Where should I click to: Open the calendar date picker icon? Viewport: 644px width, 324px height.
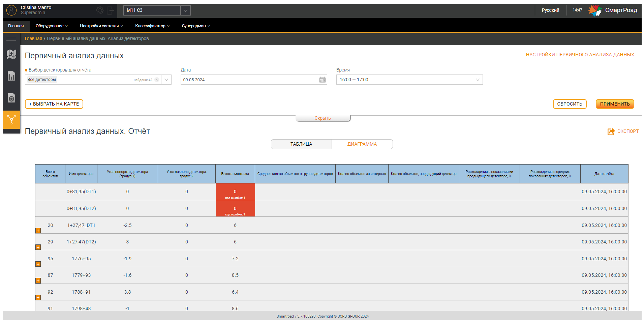pos(323,80)
